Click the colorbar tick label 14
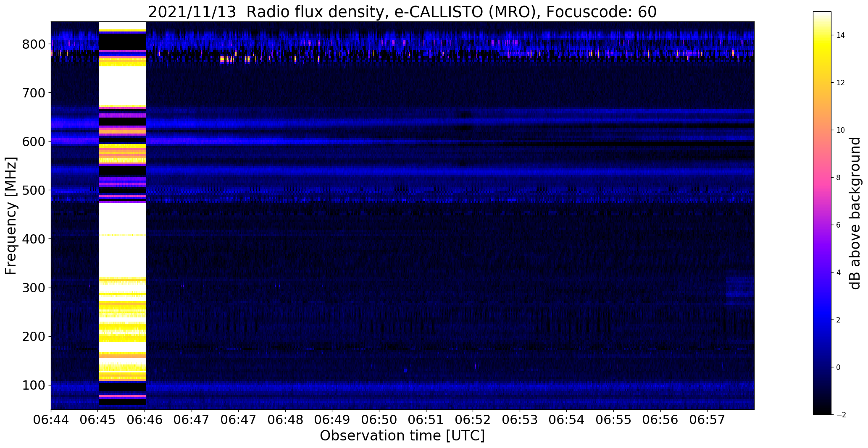This screenshot has width=868, height=448. tap(841, 35)
